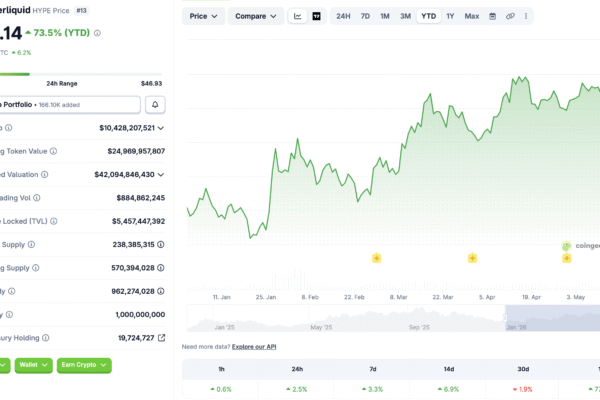
Task: Open chart more options menu
Action: pyautogui.click(x=526, y=16)
